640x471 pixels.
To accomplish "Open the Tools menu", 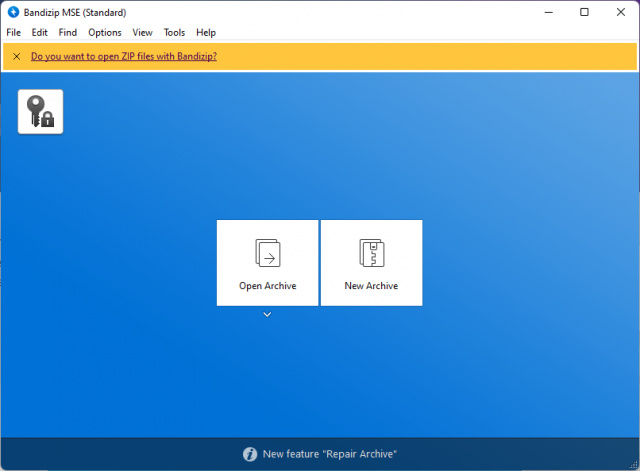I will [174, 33].
